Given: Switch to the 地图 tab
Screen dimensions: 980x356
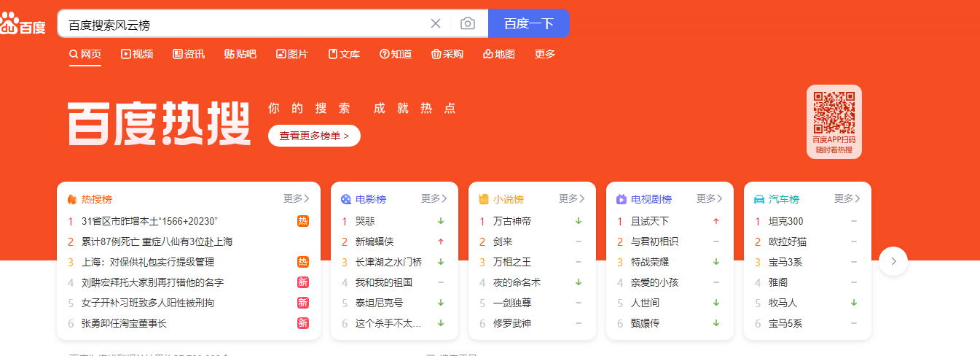Looking at the screenshot, I should click(499, 54).
